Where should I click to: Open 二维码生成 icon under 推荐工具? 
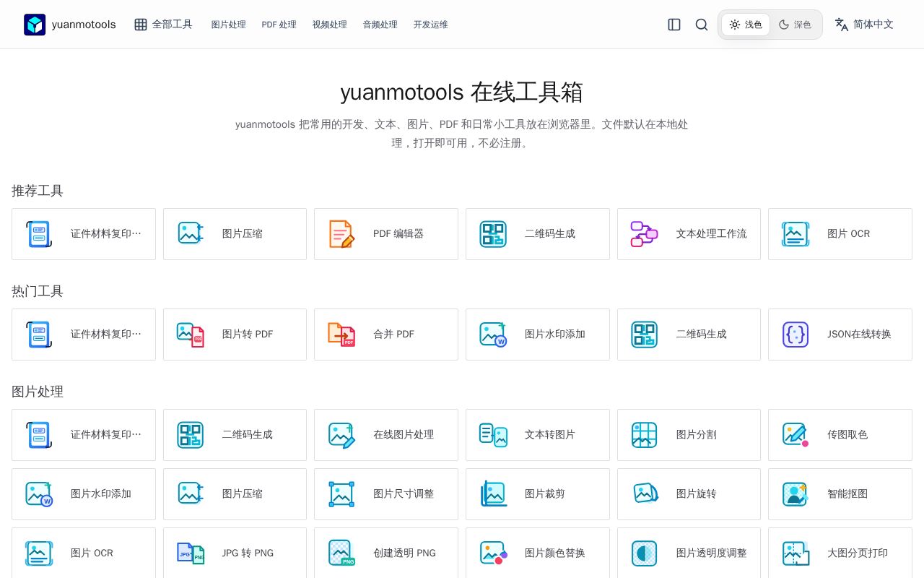[493, 234]
